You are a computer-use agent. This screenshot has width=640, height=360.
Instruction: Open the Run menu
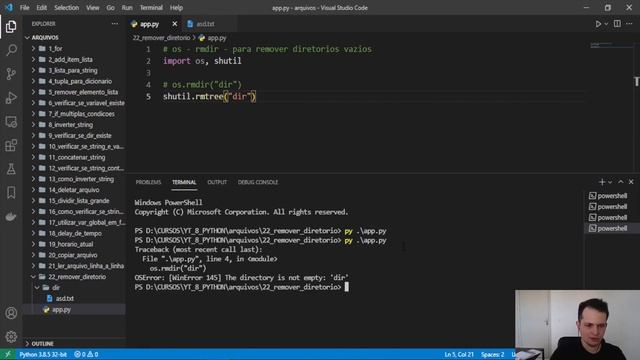pyautogui.click(x=127, y=8)
